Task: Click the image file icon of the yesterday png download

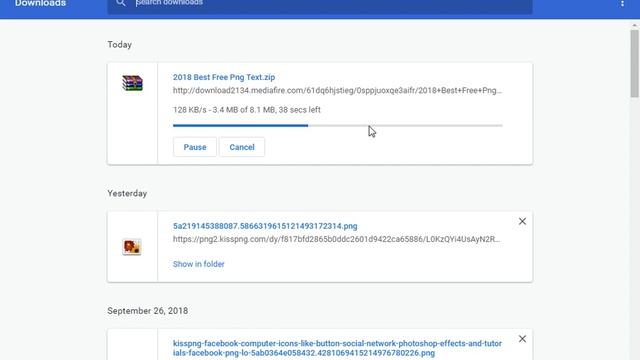Action: [132, 247]
